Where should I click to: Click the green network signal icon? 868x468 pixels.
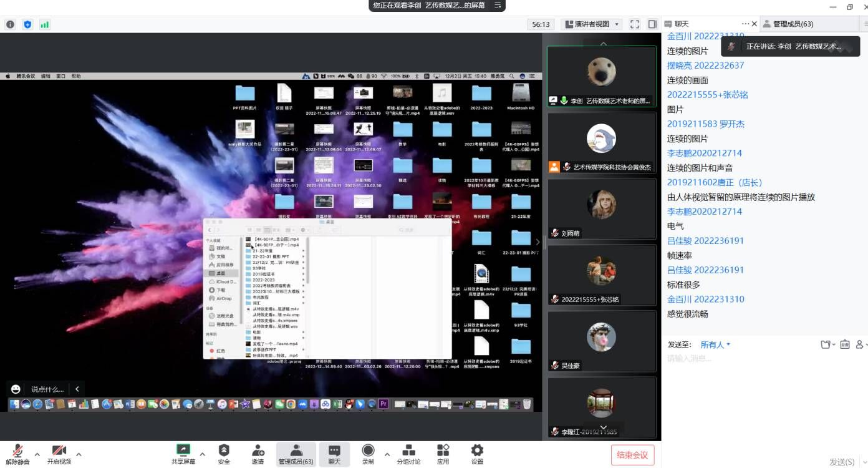[44, 24]
